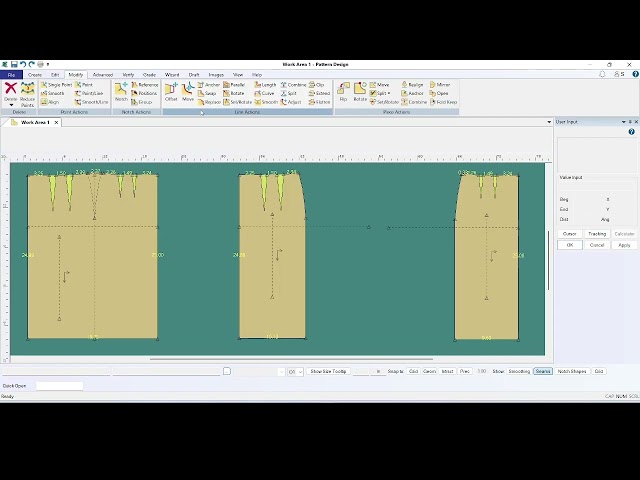Open User Input panel help icon
640x480 pixels.
[631, 132]
